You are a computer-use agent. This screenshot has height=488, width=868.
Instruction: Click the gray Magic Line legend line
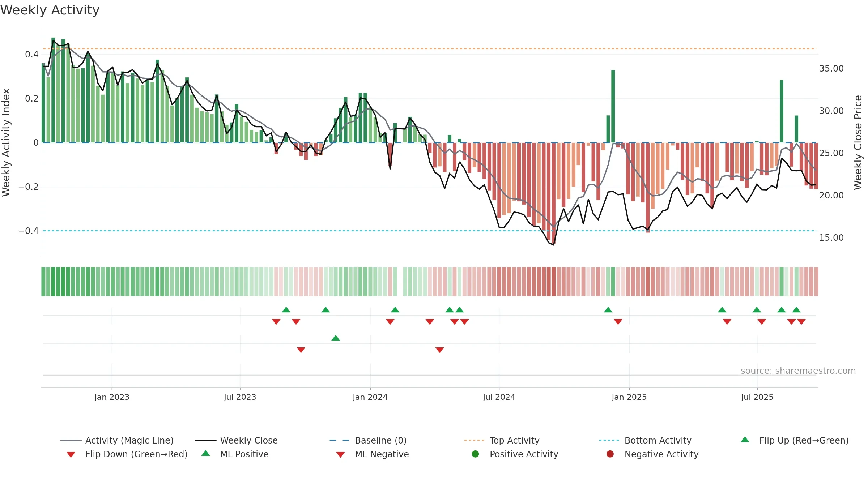(x=71, y=440)
